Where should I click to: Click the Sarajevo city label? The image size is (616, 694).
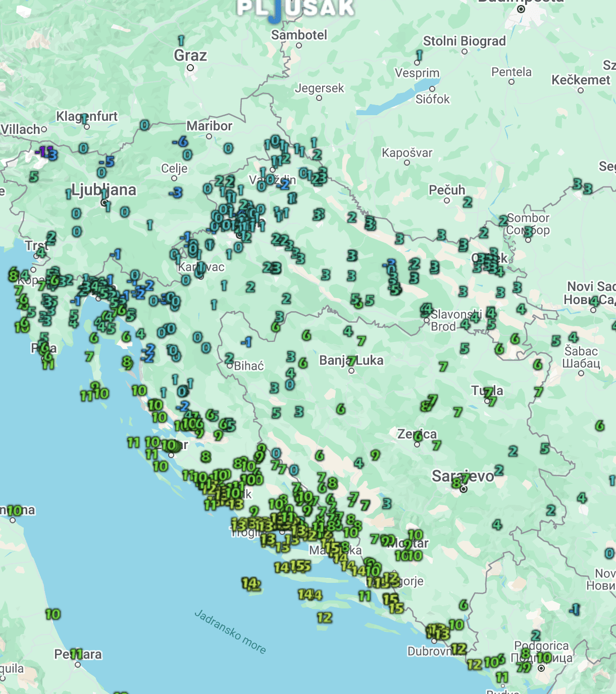coord(463,476)
